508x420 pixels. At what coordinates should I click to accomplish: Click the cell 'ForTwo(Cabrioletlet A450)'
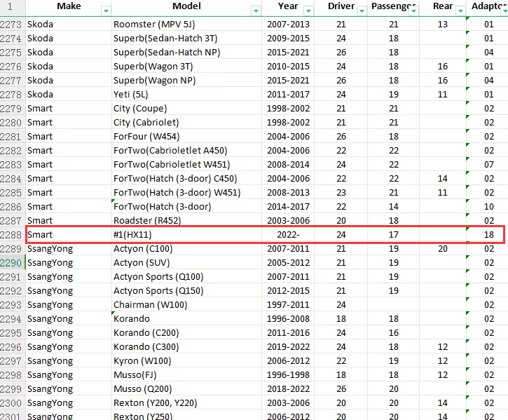pyautogui.click(x=186, y=151)
